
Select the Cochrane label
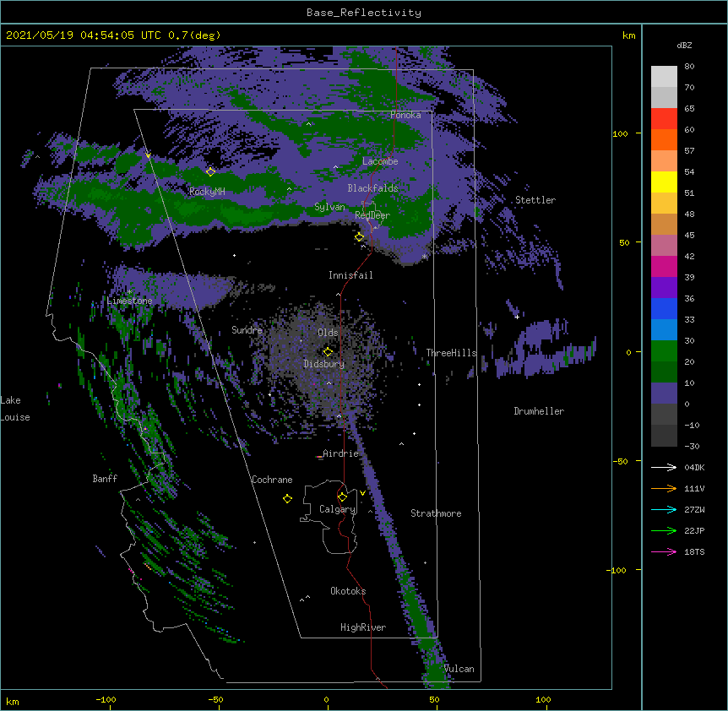click(272, 480)
